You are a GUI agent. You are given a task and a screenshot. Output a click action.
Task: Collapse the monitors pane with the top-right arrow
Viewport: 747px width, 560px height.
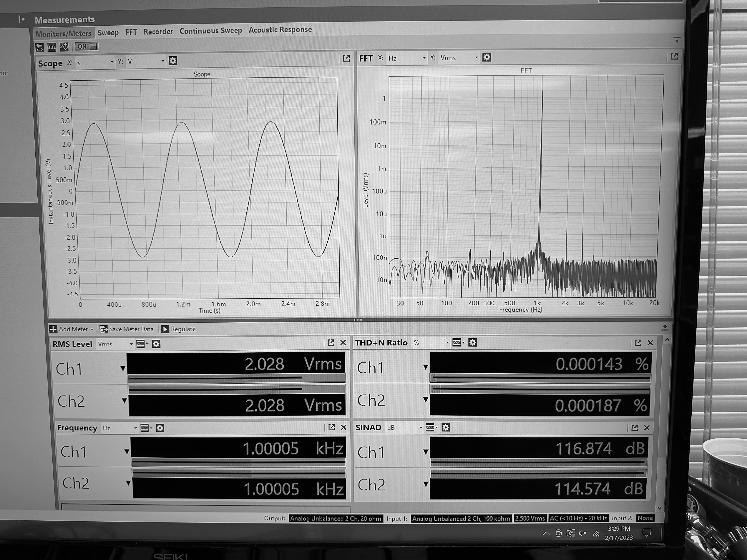pyautogui.click(x=676, y=40)
